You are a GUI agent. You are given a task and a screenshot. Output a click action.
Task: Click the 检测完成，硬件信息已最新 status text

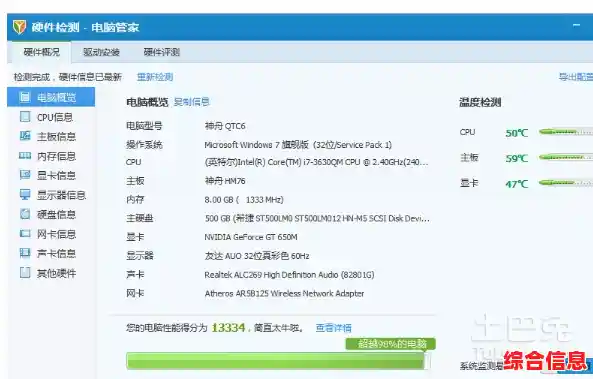[68, 77]
